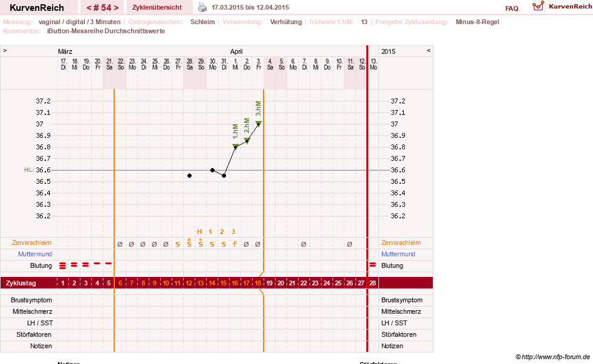Click the date header 13. Mo
The width and height of the screenshot is (593, 364).
pos(374,64)
